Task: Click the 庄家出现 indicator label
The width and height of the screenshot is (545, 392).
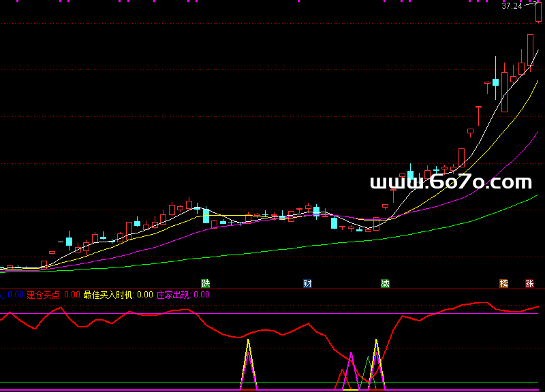Action: point(174,295)
